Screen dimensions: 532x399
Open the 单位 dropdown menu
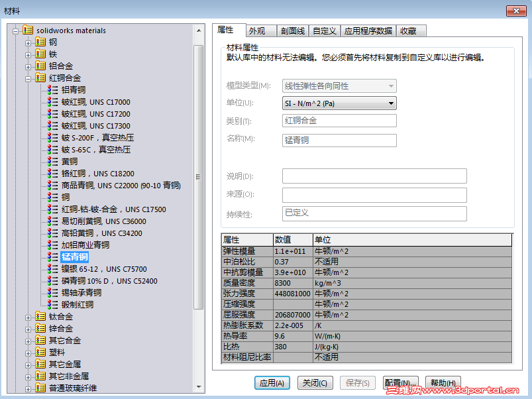(x=391, y=103)
